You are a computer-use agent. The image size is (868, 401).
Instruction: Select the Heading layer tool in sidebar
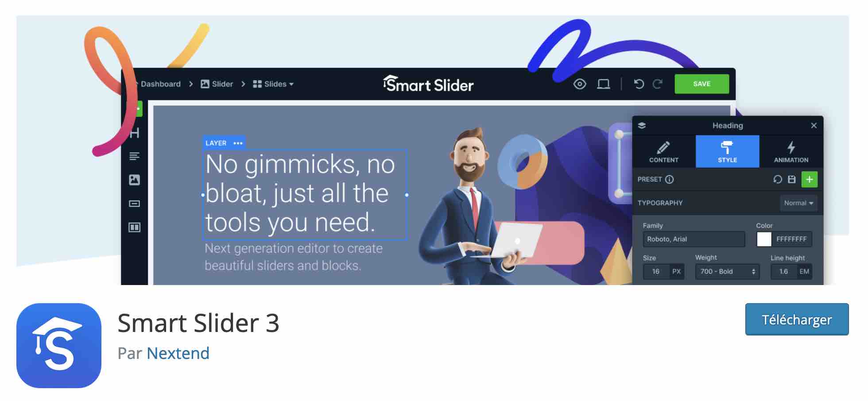coord(135,133)
